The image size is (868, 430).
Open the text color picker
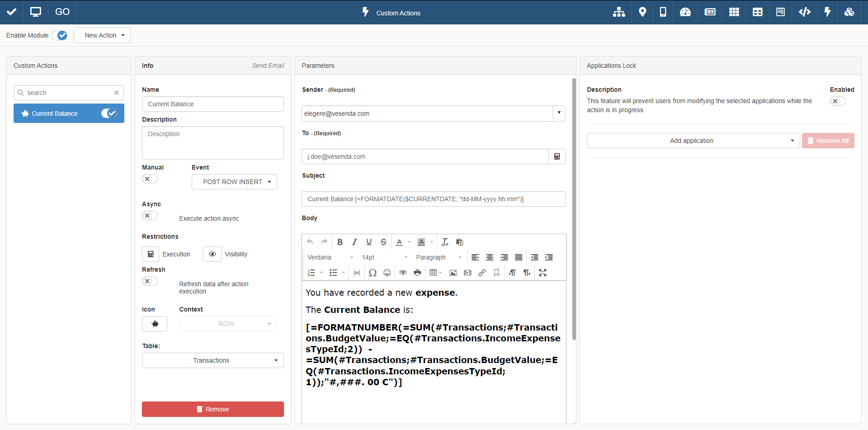click(399, 242)
